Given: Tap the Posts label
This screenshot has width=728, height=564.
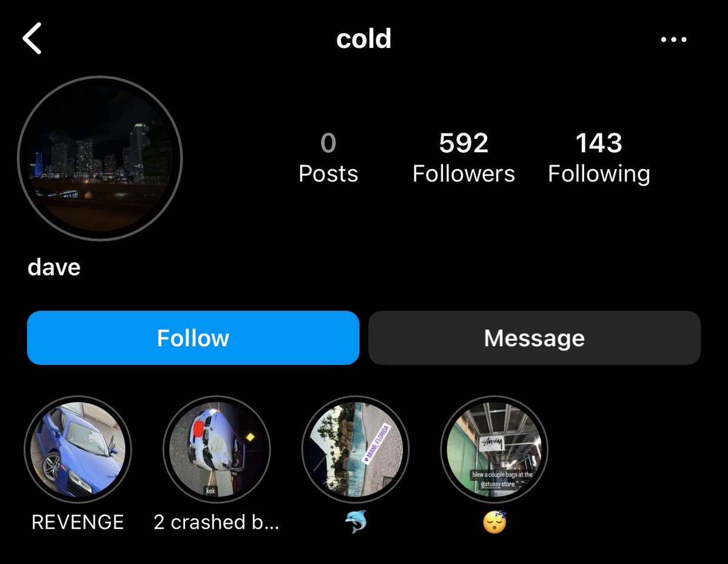Looking at the screenshot, I should coord(328,174).
